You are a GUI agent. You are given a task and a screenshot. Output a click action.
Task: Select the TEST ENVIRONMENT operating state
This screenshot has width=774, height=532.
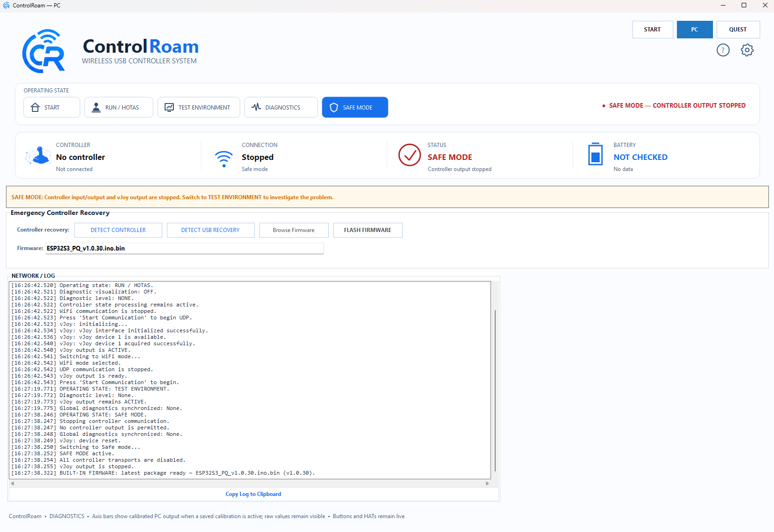point(199,107)
